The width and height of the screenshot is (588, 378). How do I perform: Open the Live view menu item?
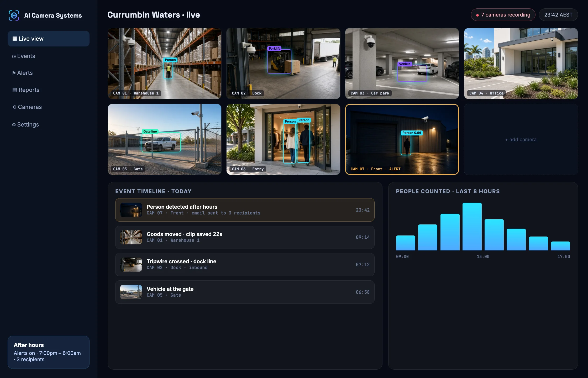(49, 39)
